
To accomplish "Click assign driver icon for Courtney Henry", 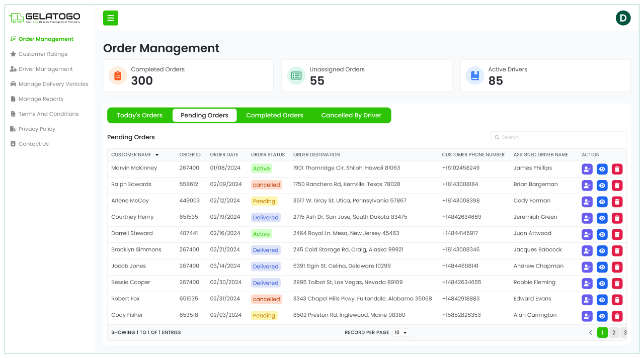I will pos(587,218).
